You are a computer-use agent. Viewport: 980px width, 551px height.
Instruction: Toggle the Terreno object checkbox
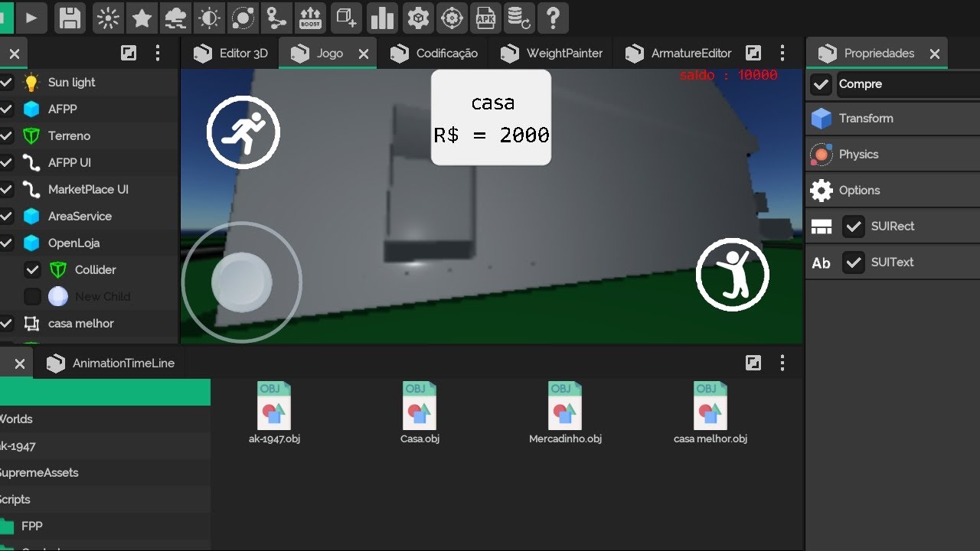(x=5, y=135)
